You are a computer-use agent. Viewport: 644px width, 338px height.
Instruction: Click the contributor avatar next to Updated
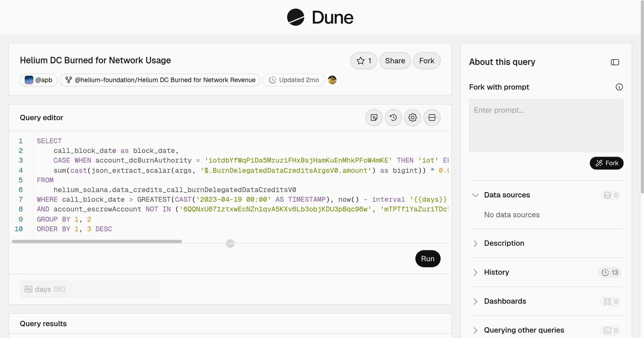click(332, 80)
